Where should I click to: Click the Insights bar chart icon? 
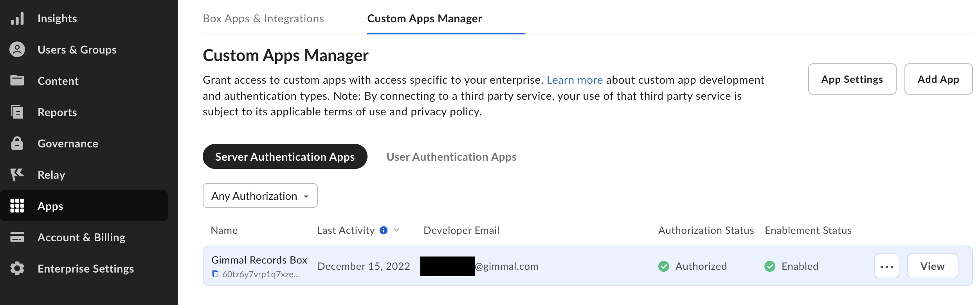[x=17, y=18]
